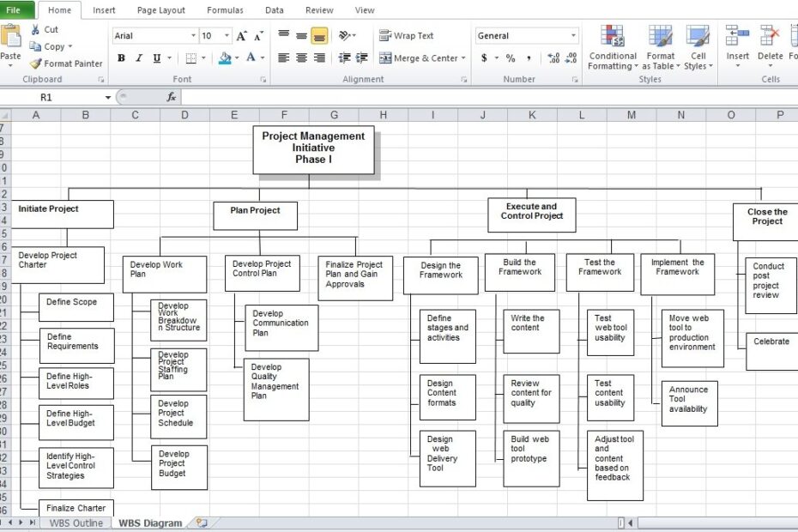The height and width of the screenshot is (532, 798).
Task: Expand the Merge & Center options
Action: pyautogui.click(x=465, y=58)
